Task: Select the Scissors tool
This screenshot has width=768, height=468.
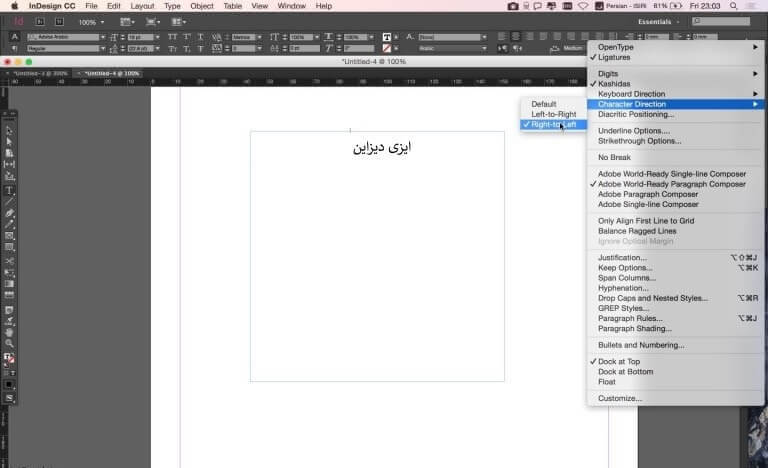Action: tap(9, 261)
